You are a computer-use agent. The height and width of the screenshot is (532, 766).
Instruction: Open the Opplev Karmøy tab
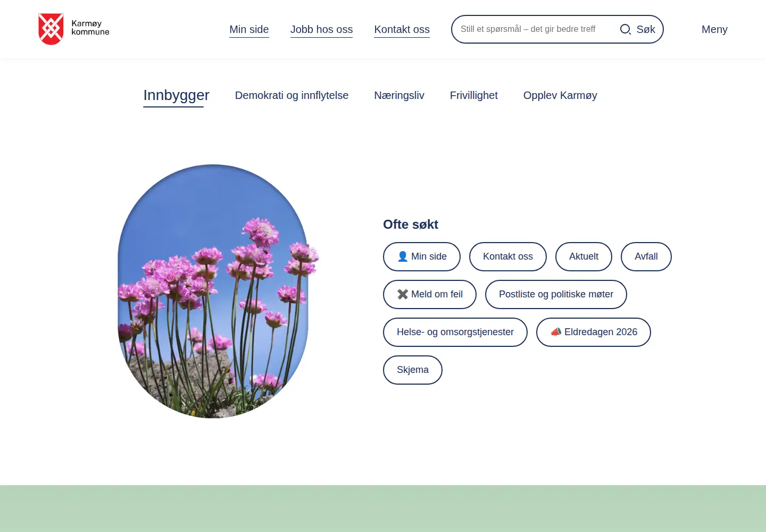[560, 95]
